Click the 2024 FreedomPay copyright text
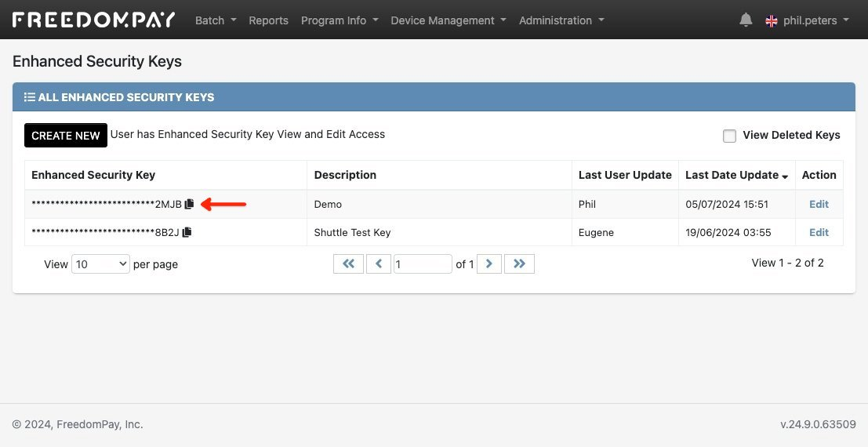The image size is (868, 447). (x=78, y=424)
